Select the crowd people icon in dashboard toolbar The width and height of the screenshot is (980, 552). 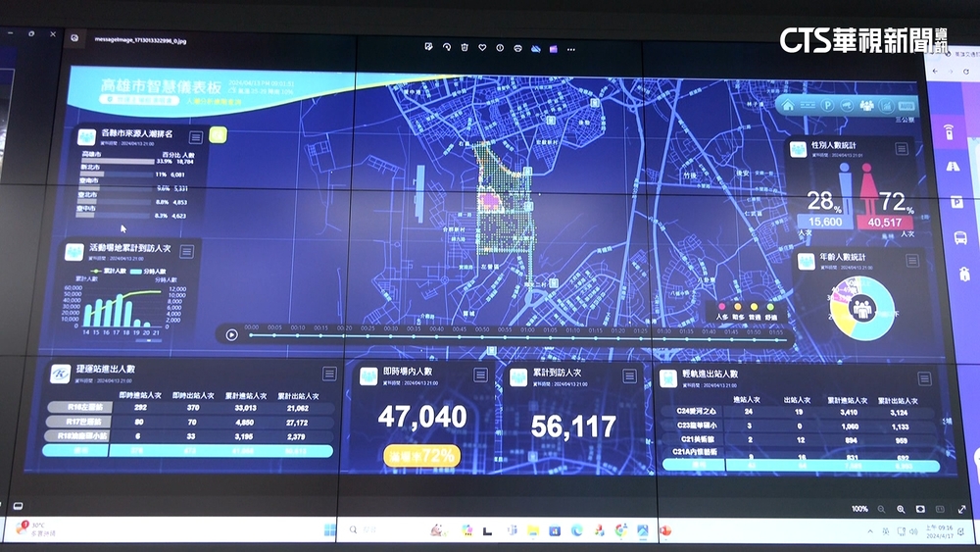(867, 105)
